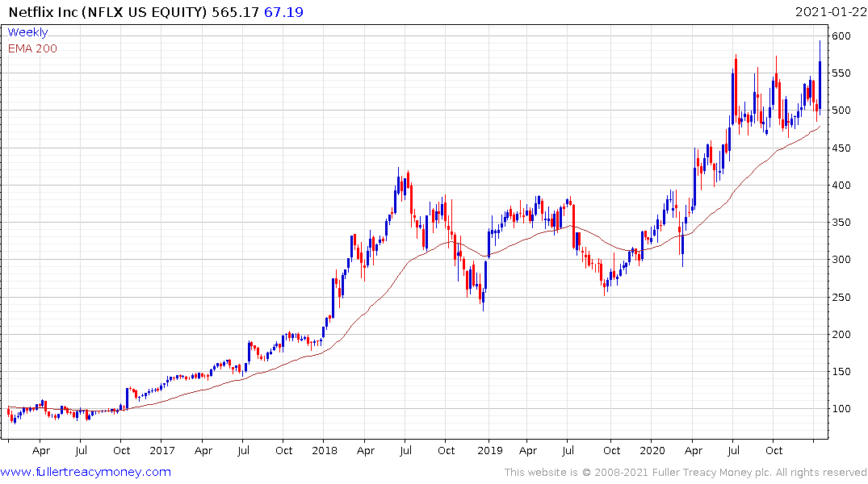Click the 'Weekly' interval label
Image resolution: width=868 pixels, height=484 pixels.
27,32
